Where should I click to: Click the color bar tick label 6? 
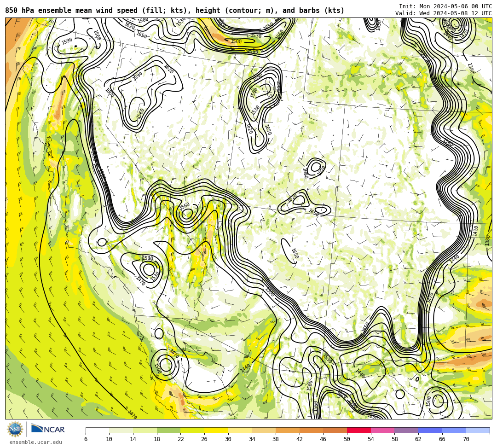pyautogui.click(x=86, y=439)
